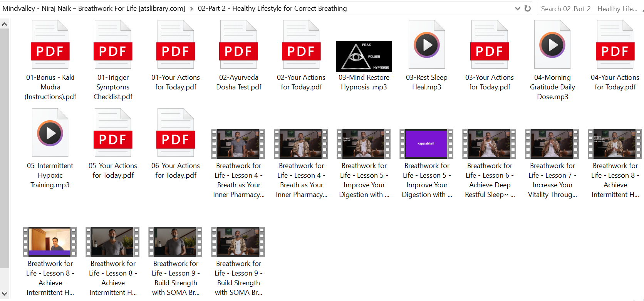Expand the breadcrumb chevron after Mindvalley folder
The width and height of the screenshot is (644, 301).
click(191, 8)
